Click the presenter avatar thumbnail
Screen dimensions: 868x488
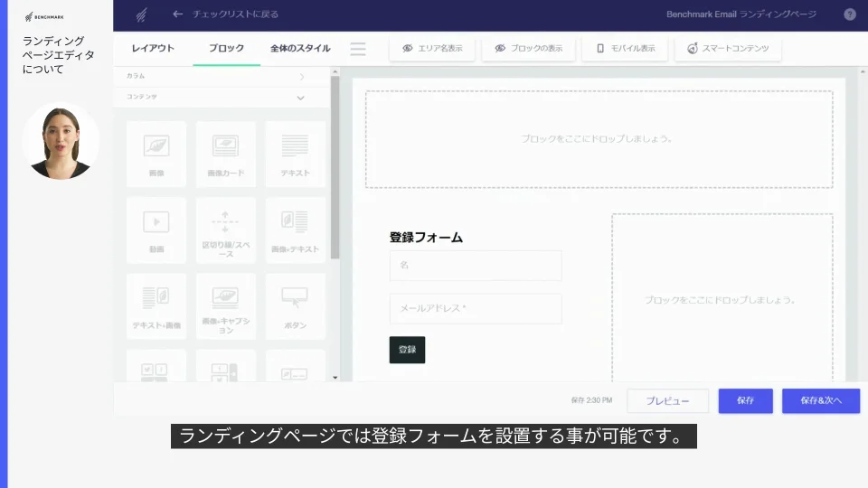[x=61, y=142]
